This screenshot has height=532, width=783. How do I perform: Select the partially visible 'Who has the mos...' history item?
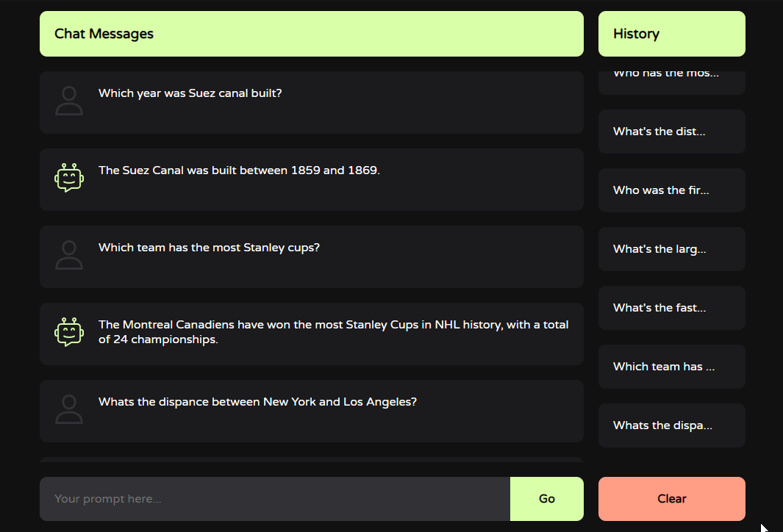tap(672, 82)
